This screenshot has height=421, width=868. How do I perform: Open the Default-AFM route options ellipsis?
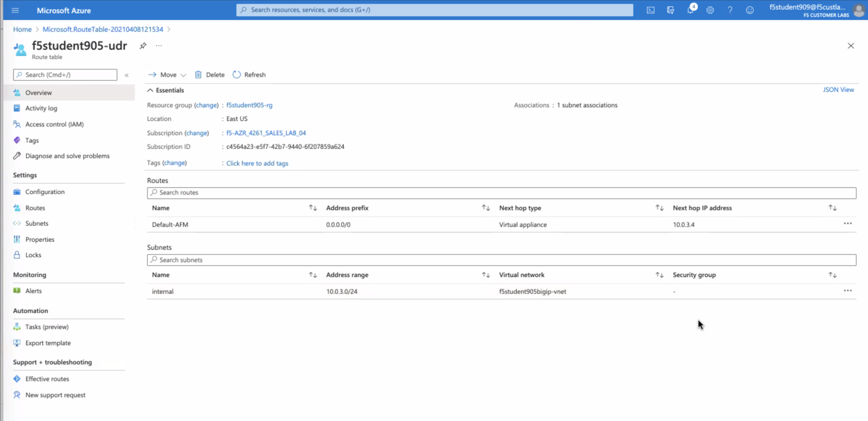click(848, 224)
